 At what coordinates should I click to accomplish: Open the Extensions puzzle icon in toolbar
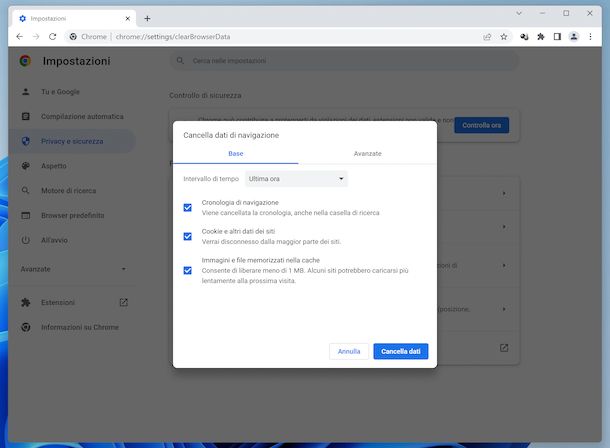click(x=541, y=37)
